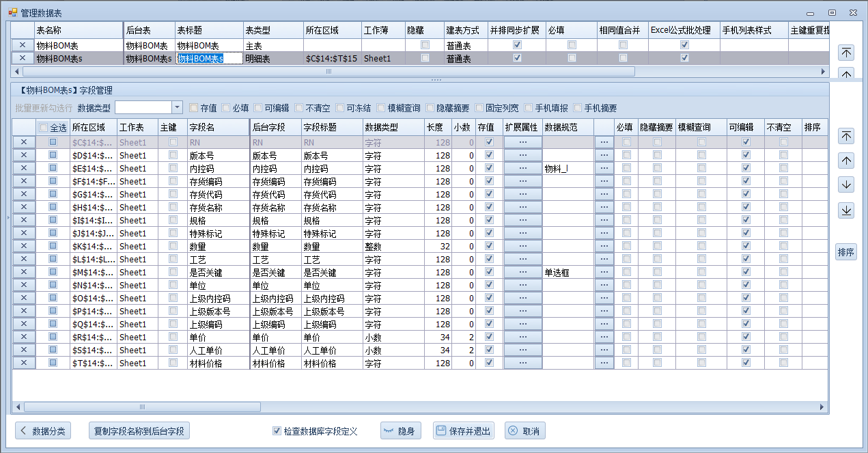868x453 pixels.
Task: Click the 表标题 input of 物料BOM表s
Action: click(x=209, y=59)
